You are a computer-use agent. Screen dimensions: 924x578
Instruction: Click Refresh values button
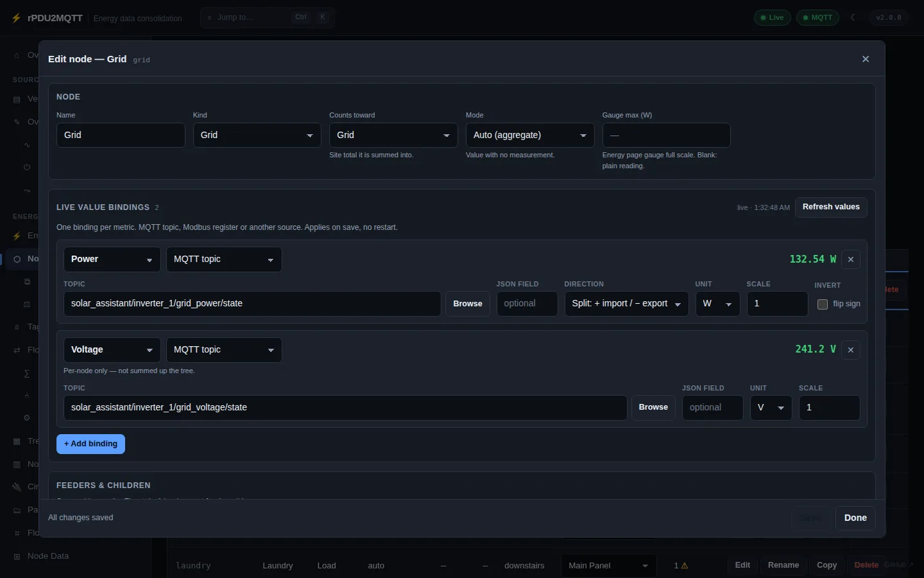point(831,207)
